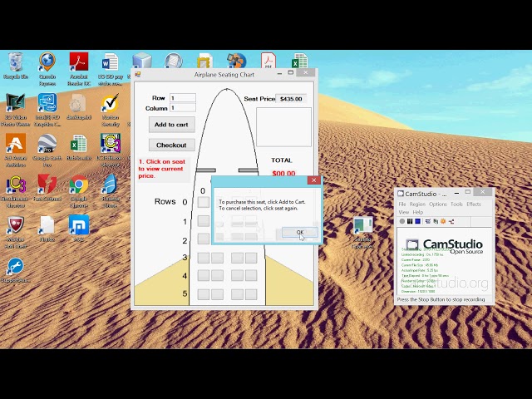Image resolution: width=532 pixels, height=399 pixels.
Task: Click CamStudio Pause button
Action: [x=410, y=221]
